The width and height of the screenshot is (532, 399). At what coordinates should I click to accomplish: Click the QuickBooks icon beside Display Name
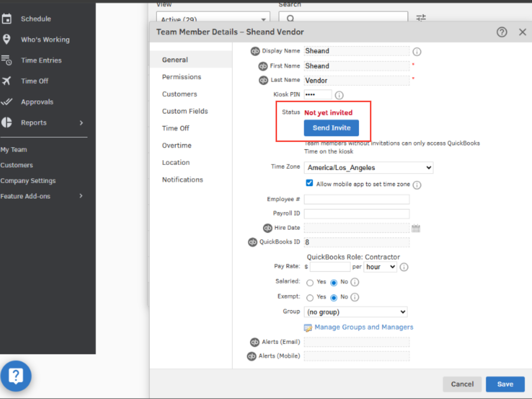[255, 51]
